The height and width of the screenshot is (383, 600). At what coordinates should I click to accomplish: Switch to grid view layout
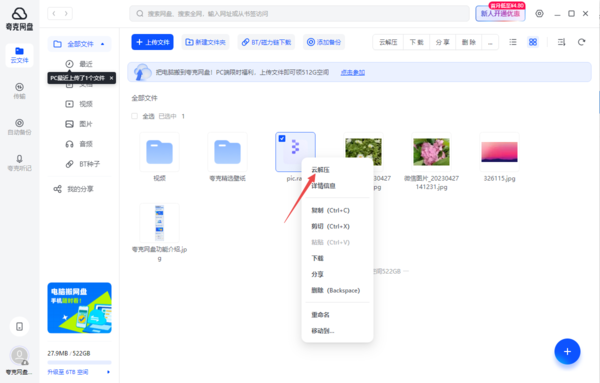click(533, 42)
